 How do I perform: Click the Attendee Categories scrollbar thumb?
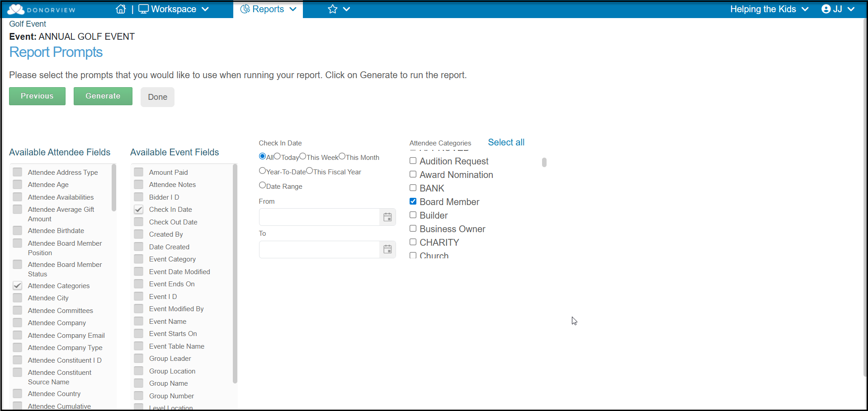coord(544,162)
